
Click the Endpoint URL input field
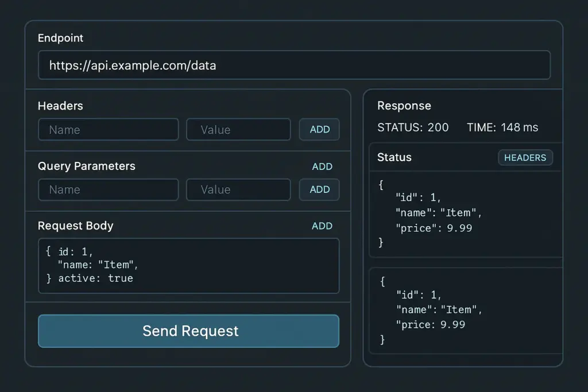(294, 65)
